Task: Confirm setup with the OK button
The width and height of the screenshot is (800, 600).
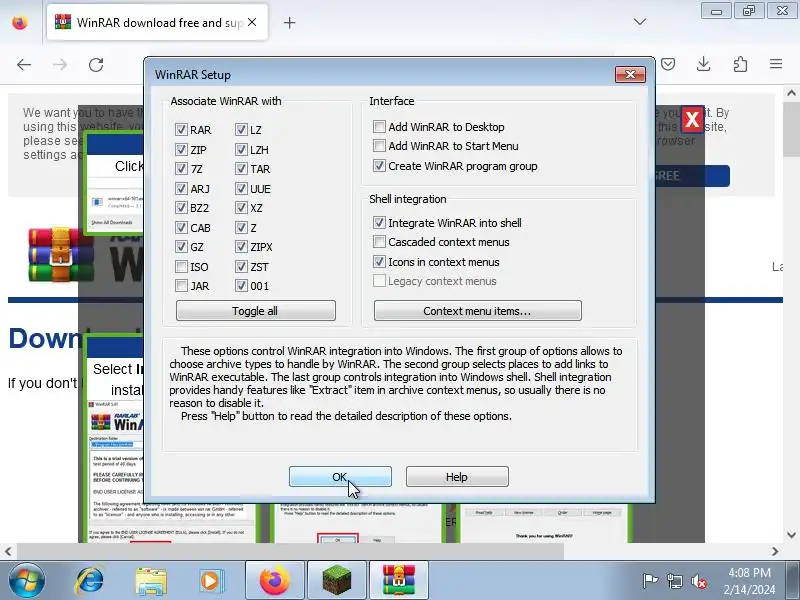Action: point(340,477)
